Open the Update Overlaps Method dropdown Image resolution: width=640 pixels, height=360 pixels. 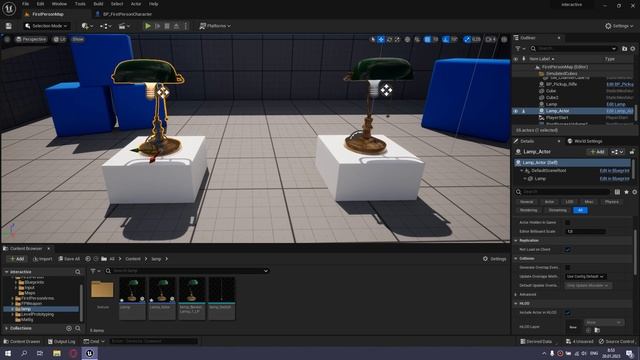click(x=585, y=277)
